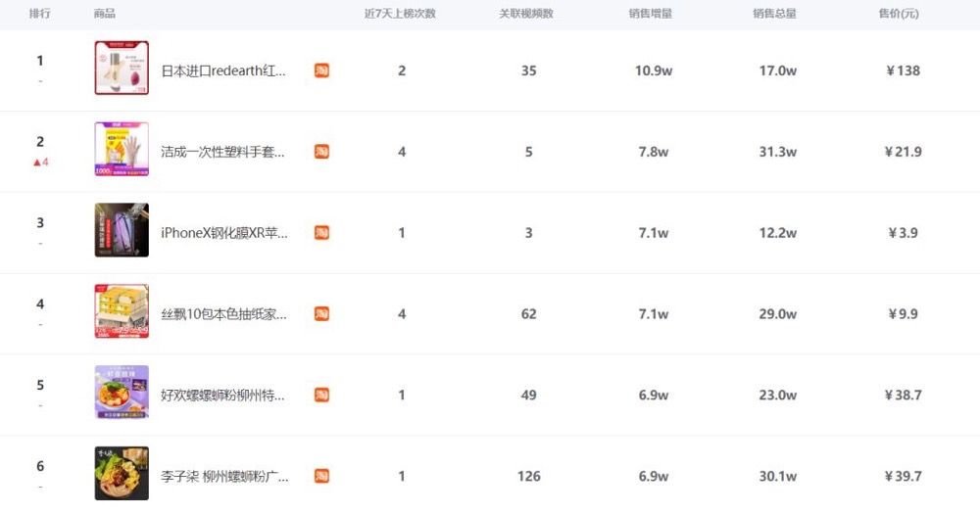Open the 丝飘 tissue product thumbnail
The height and width of the screenshot is (514, 980).
click(122, 311)
